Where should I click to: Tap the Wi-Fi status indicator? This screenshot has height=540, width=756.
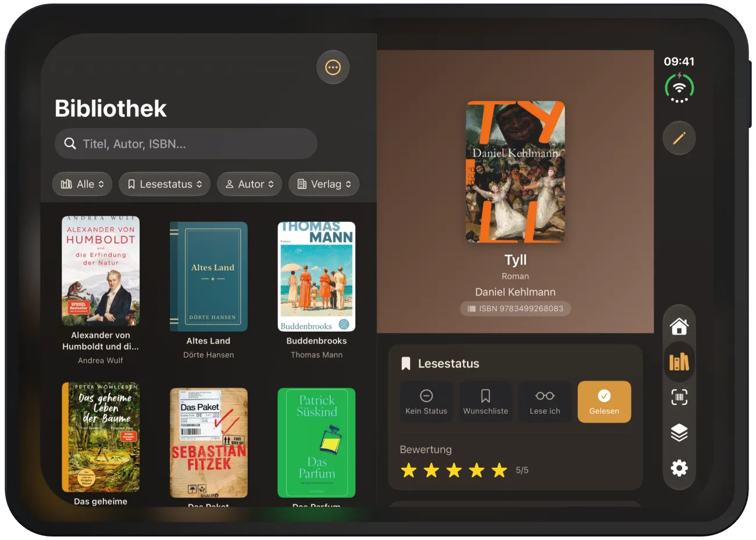click(679, 88)
